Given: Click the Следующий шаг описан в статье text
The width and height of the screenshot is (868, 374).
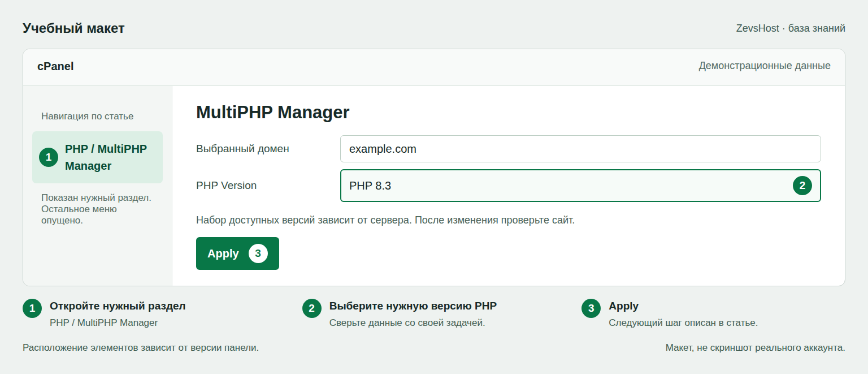Looking at the screenshot, I should pos(683,323).
